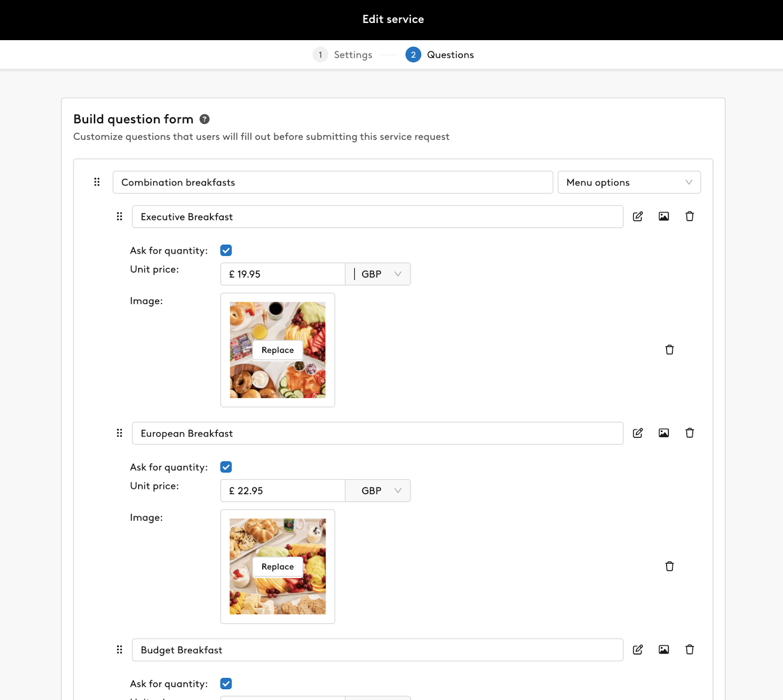Open the Menu options question type dropdown
The width and height of the screenshot is (783, 700).
coord(629,182)
